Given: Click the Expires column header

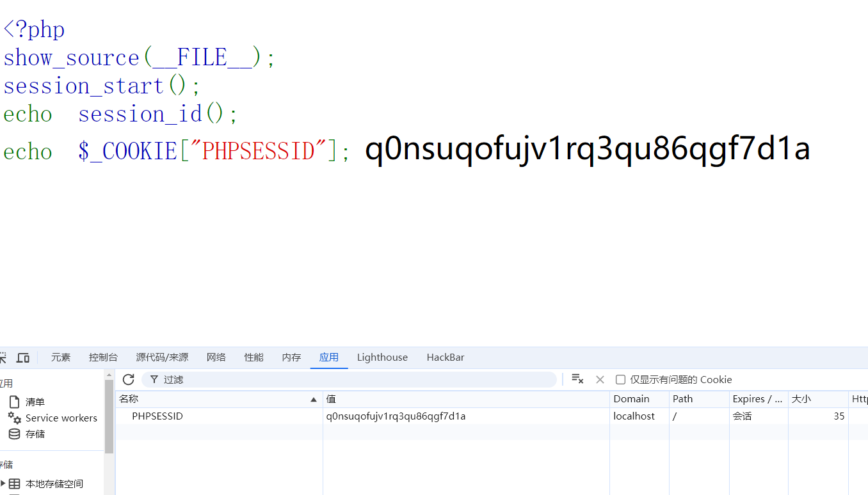Looking at the screenshot, I should pyautogui.click(x=757, y=399).
